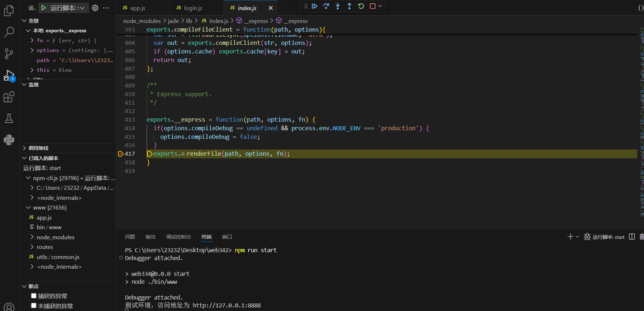Screen dimensions: 644x311
Task: Open Source Control view
Action: [x=9, y=54]
